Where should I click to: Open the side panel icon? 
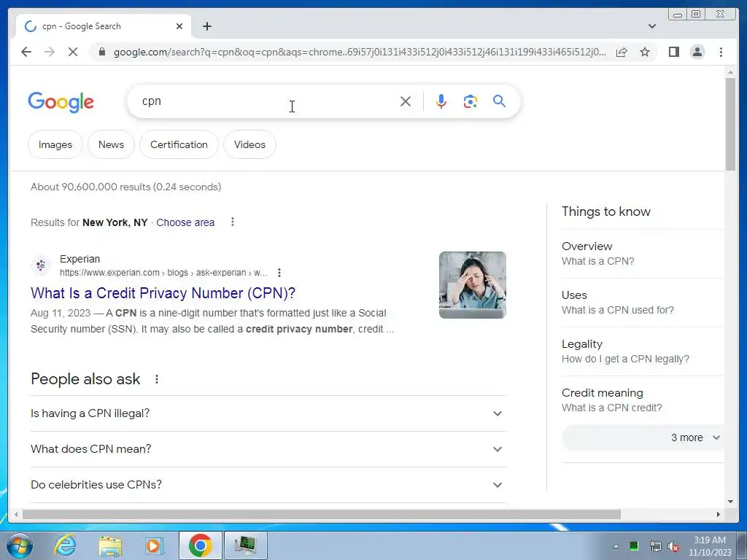(x=673, y=52)
